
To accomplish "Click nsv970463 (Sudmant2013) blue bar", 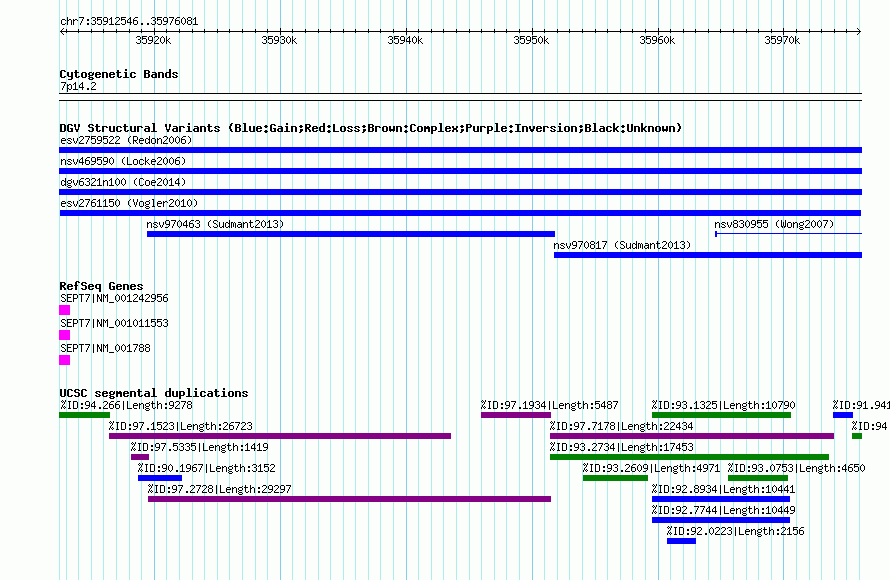I will click(x=351, y=234).
